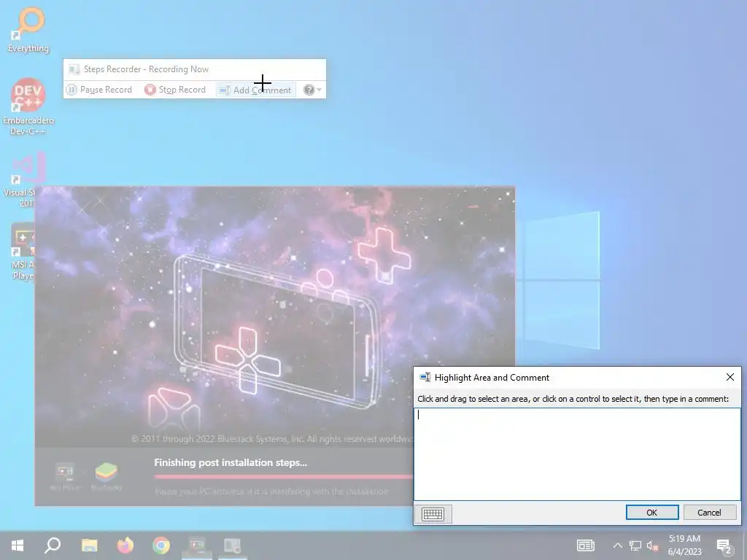Image resolution: width=747 pixels, height=560 pixels.
Task: Open taskbar Search
Action: pyautogui.click(x=53, y=545)
